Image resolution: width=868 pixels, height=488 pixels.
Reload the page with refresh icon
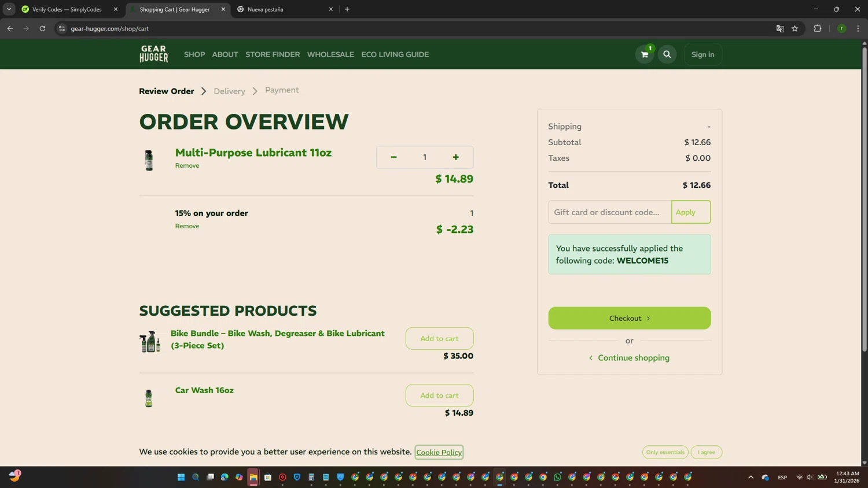[x=42, y=28]
